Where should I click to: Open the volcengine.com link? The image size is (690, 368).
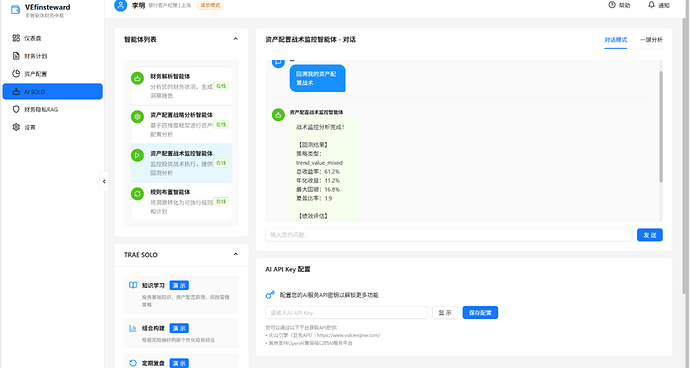point(348,335)
